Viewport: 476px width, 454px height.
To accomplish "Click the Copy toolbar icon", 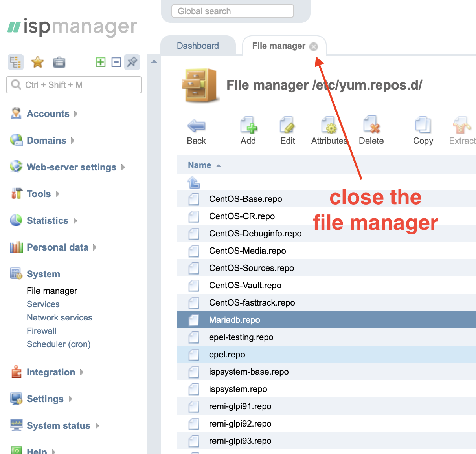I will 423,125.
